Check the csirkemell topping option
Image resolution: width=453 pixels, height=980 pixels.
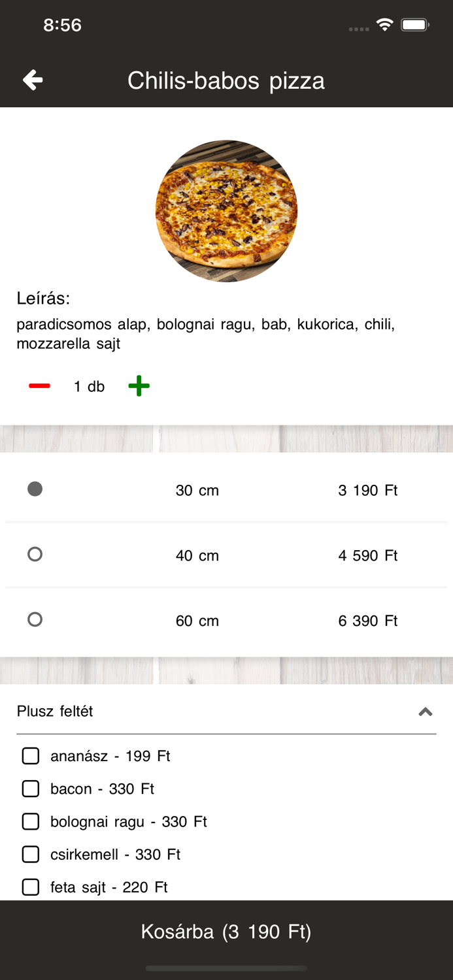click(31, 854)
